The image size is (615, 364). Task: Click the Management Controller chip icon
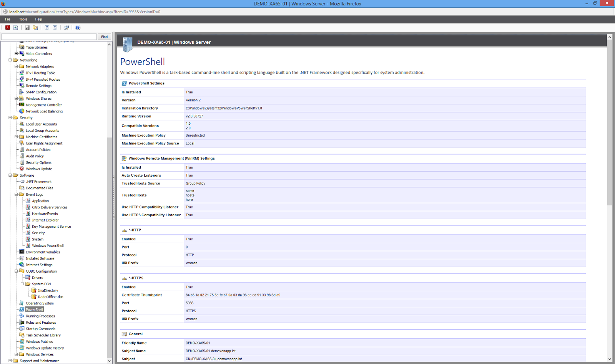click(22, 105)
